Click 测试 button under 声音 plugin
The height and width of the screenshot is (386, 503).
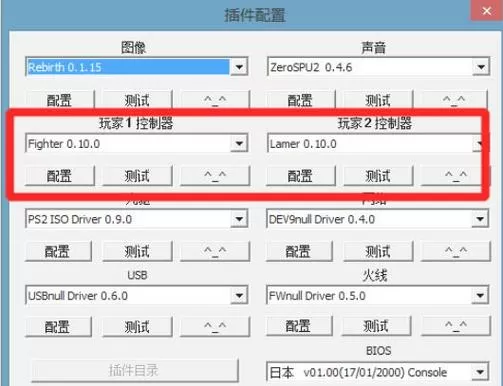pos(378,99)
